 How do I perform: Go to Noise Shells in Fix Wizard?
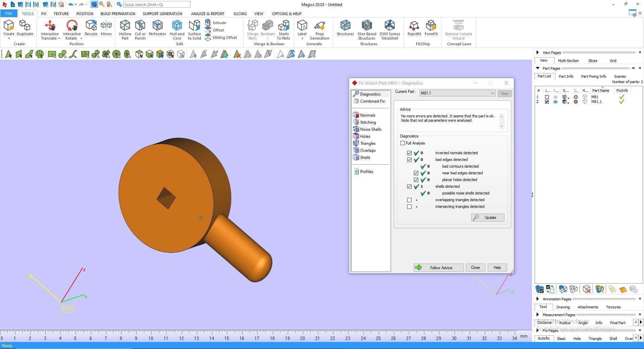pyautogui.click(x=367, y=129)
